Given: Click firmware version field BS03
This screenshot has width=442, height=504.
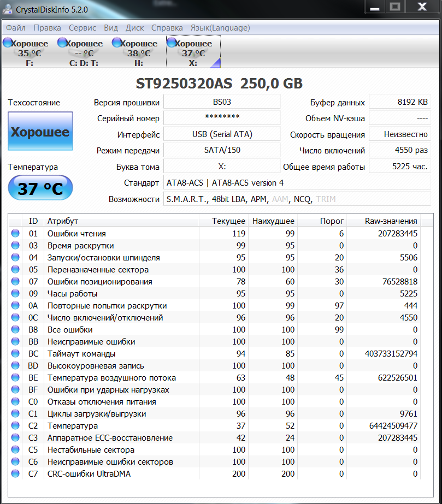Looking at the screenshot, I should 222,102.
